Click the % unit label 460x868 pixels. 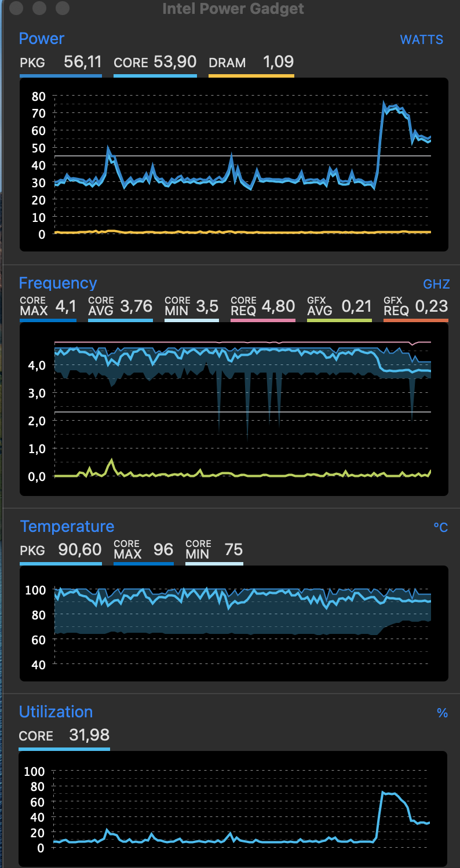point(443,713)
